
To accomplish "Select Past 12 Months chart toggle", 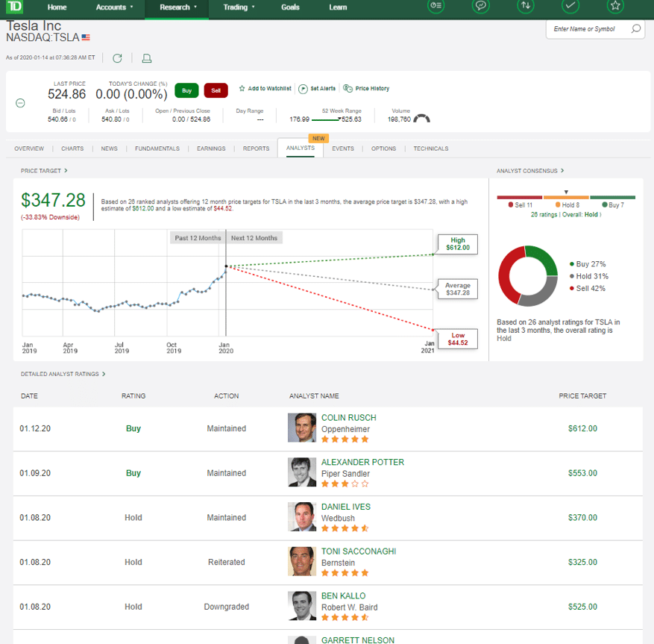I will pos(198,238).
